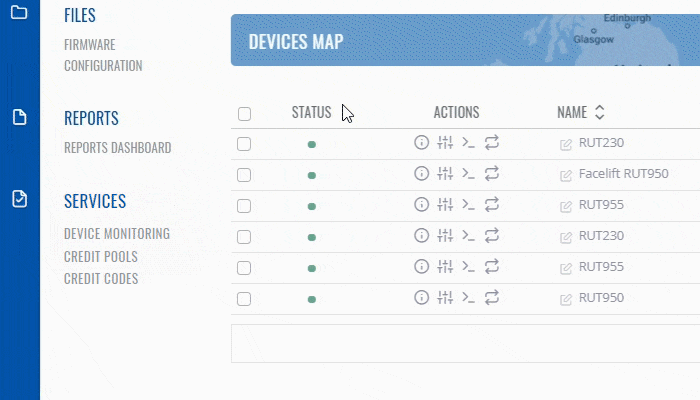Screen dimensions: 700x400
Task: Edit name of Facelift RUT950 device
Action: [566, 175]
